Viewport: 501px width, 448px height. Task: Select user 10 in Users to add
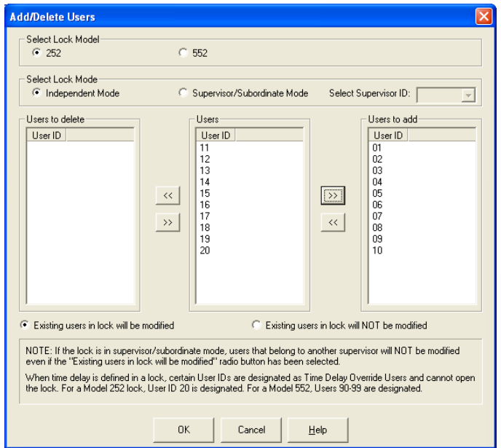pyautogui.click(x=377, y=250)
